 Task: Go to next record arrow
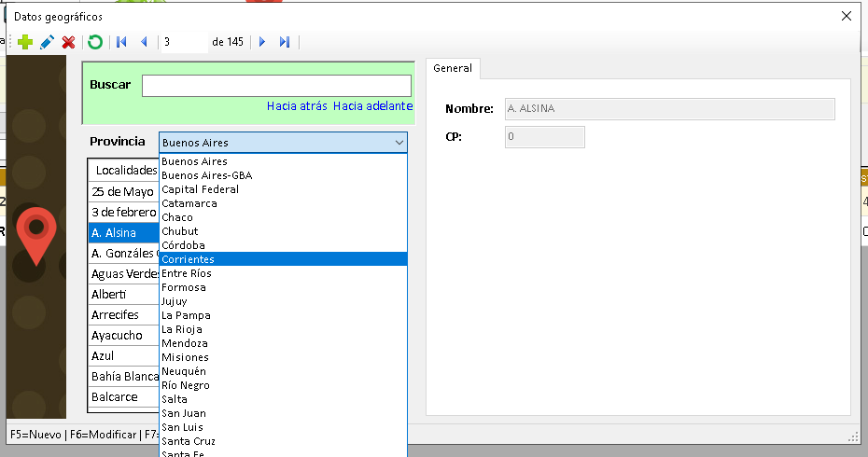point(262,42)
